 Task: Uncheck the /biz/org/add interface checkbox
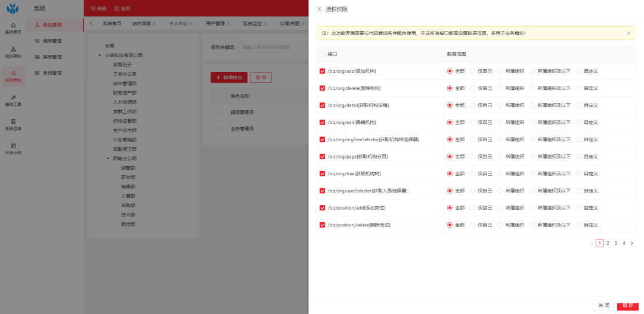click(x=323, y=71)
